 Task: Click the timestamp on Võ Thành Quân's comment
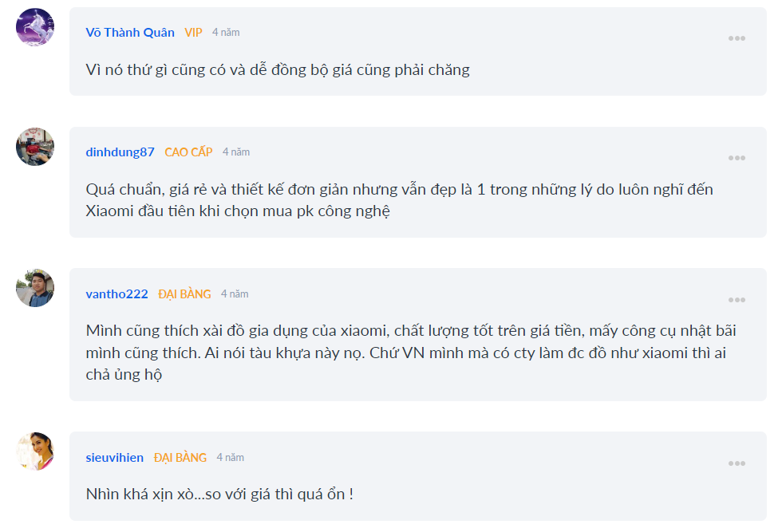click(x=226, y=33)
